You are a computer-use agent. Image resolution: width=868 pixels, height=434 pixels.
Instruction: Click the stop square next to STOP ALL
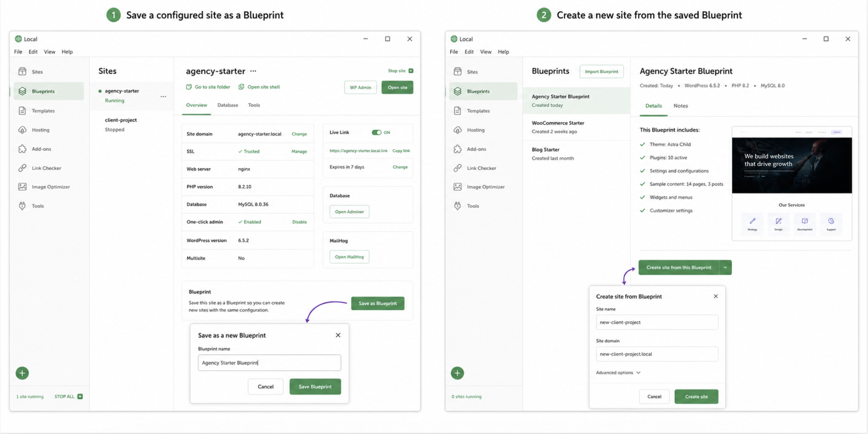[x=80, y=396]
